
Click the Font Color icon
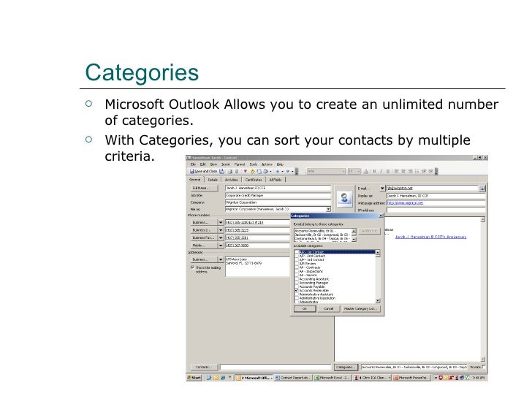(366, 171)
